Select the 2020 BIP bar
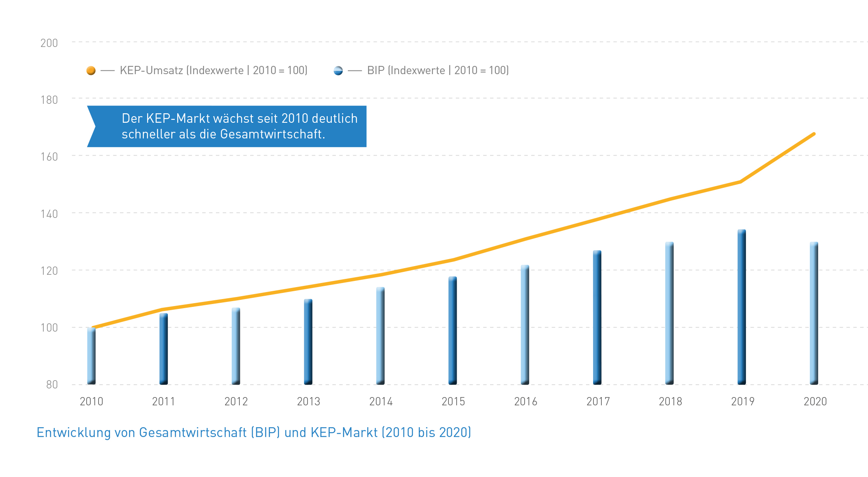This screenshot has width=868, height=477. [814, 313]
